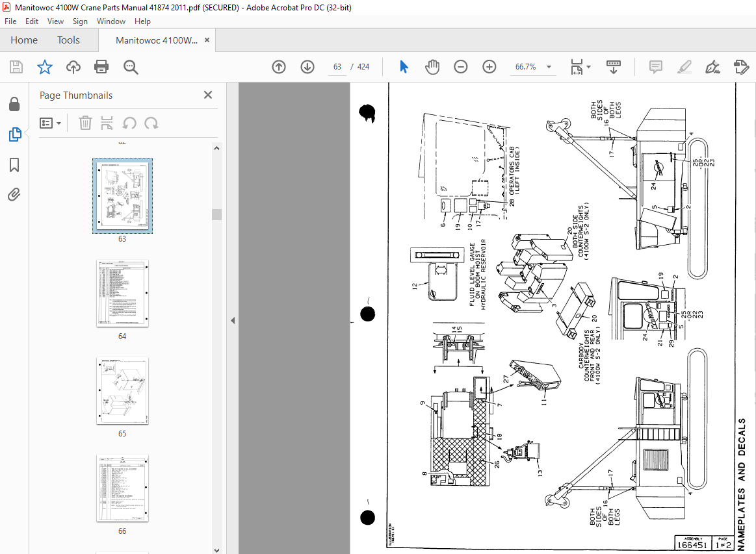Rotate page clockwise
This screenshot has height=554, width=756.
[151, 123]
